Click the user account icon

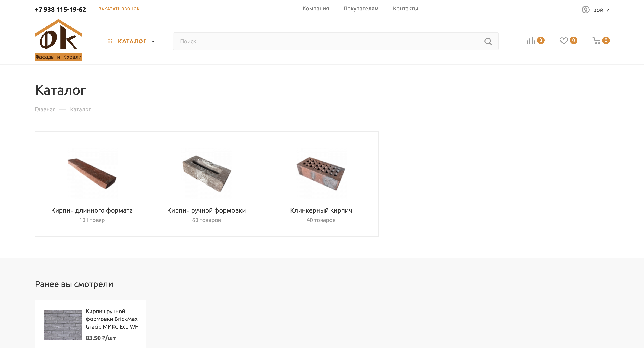tap(586, 10)
